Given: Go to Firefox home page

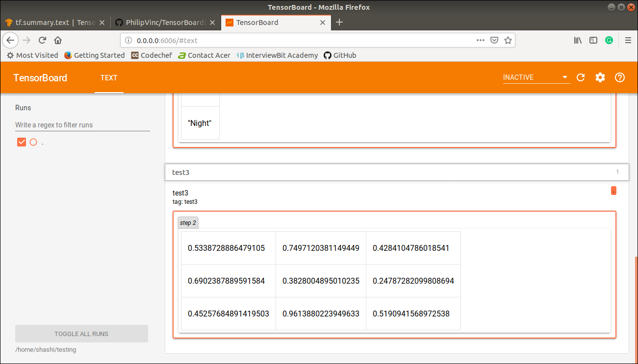Looking at the screenshot, I should [58, 40].
